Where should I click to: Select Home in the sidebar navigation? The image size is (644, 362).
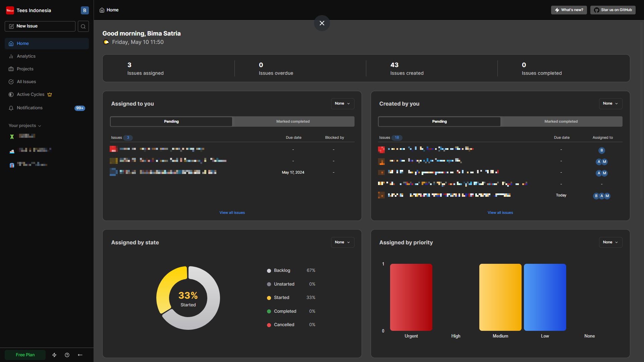23,44
